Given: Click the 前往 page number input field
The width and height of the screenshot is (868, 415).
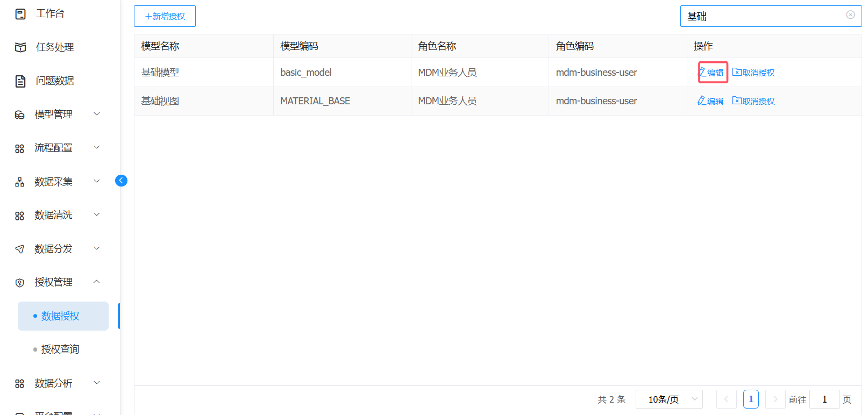Looking at the screenshot, I should click(x=824, y=399).
